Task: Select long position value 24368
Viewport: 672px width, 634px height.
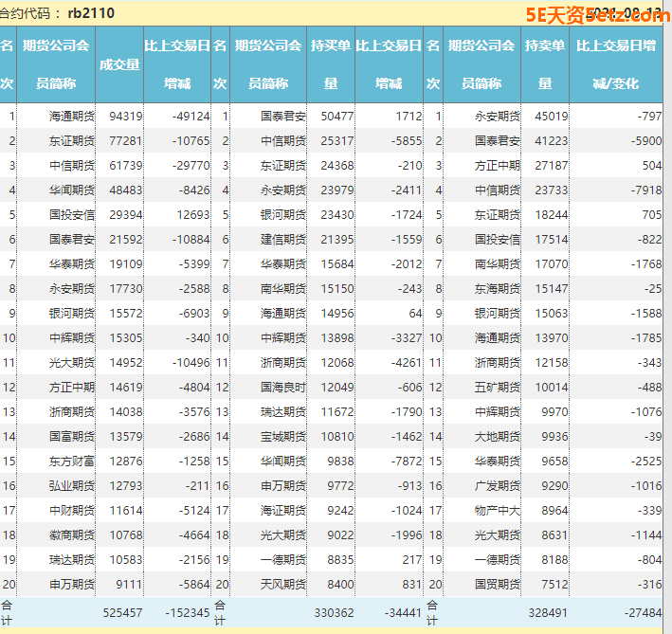Action: point(337,165)
